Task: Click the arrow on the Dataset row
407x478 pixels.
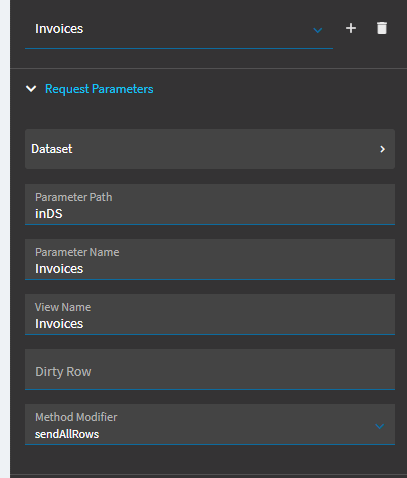Action: 382,149
